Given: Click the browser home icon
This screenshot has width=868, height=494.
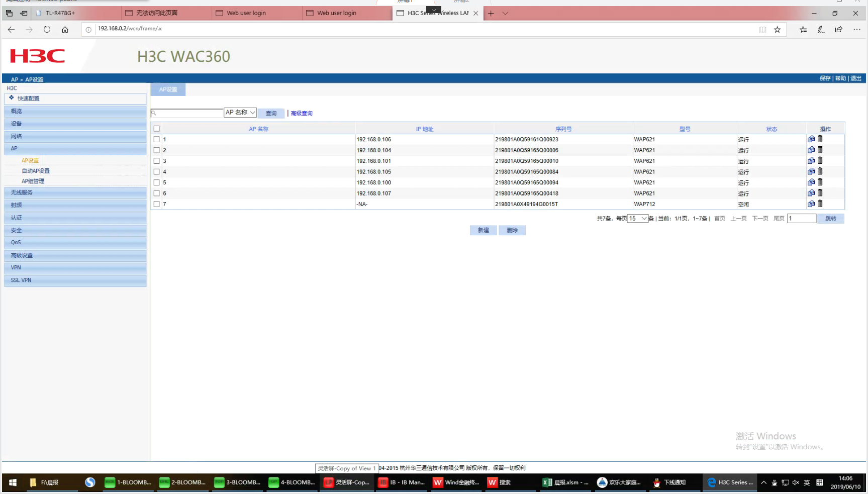Looking at the screenshot, I should [x=65, y=30].
